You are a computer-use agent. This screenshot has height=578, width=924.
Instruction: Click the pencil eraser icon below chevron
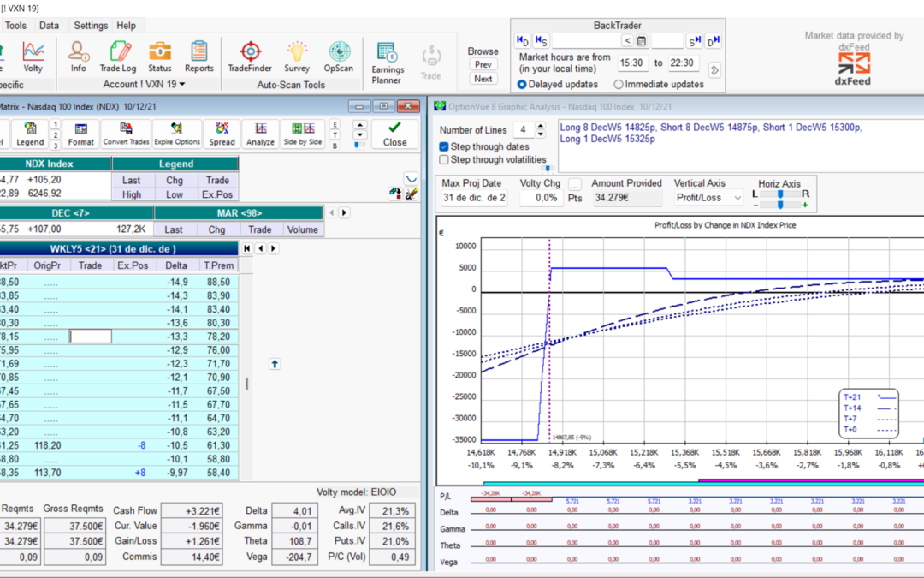(412, 193)
